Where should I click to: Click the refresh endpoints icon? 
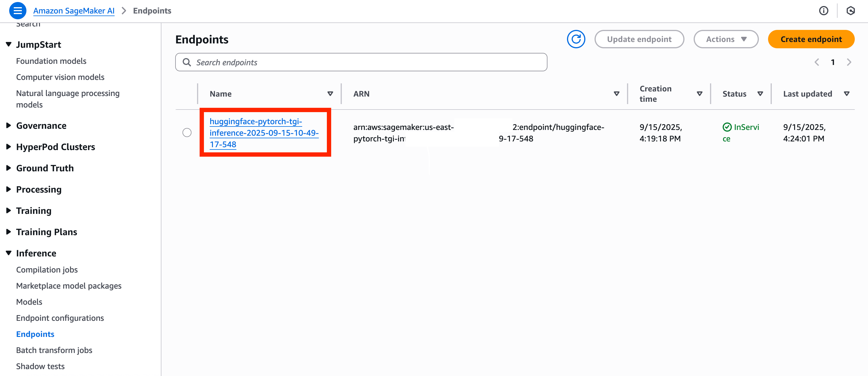(x=576, y=39)
